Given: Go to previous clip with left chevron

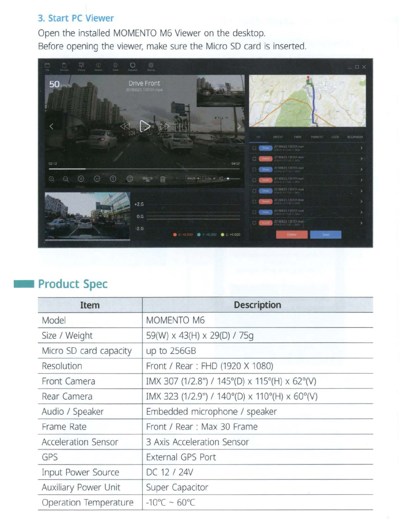Looking at the screenshot, I should (x=51, y=126).
